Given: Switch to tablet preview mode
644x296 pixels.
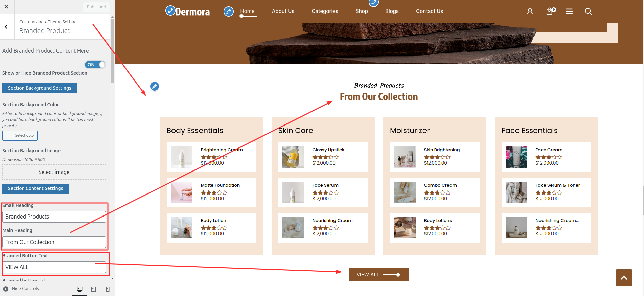Looking at the screenshot, I should click(x=94, y=289).
